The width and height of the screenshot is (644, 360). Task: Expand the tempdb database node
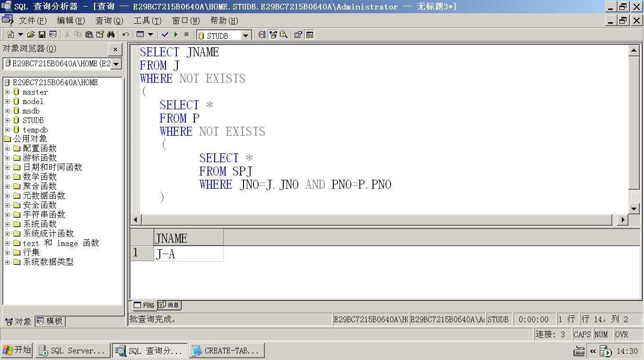coord(7,130)
